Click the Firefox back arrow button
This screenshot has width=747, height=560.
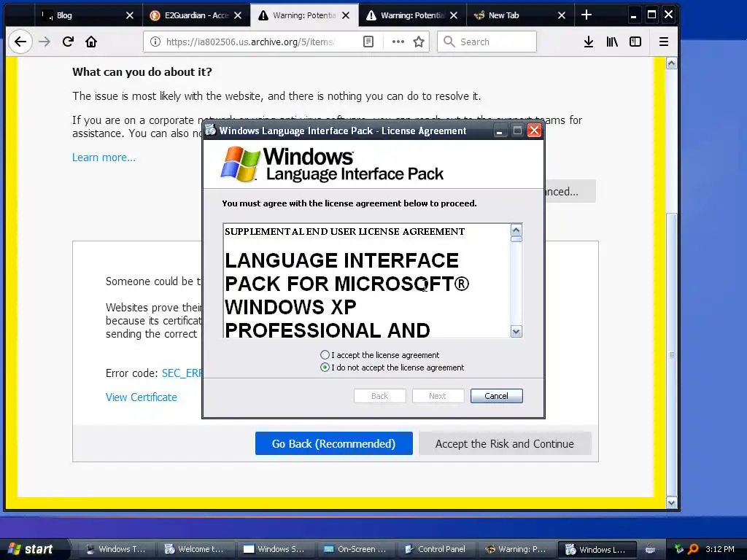[20, 42]
